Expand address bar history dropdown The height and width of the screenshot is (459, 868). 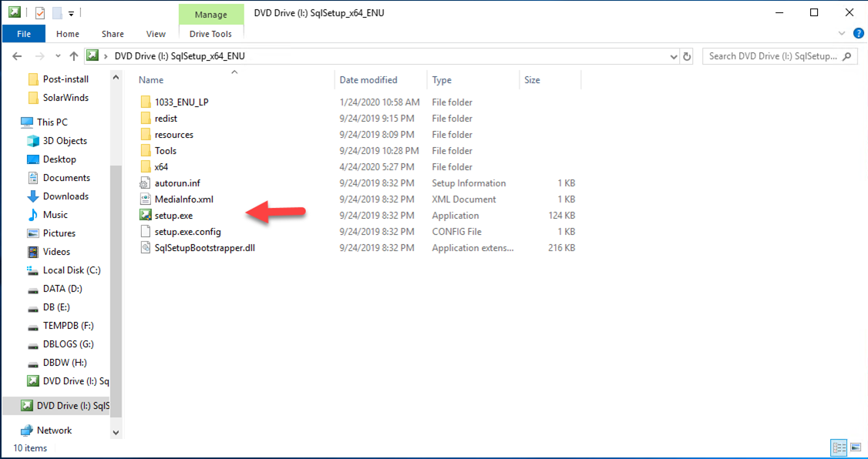click(x=674, y=56)
